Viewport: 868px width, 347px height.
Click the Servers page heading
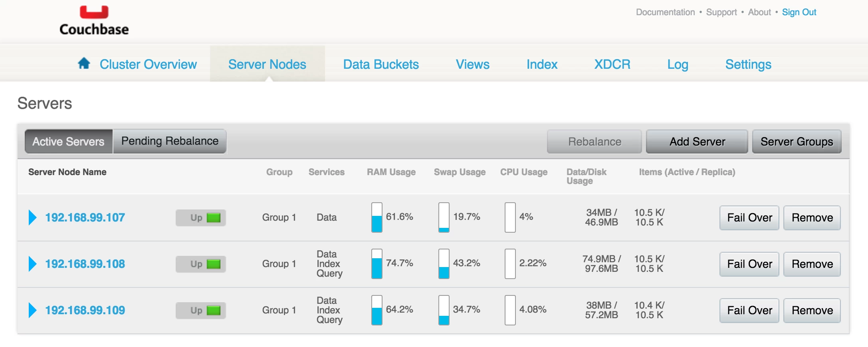pos(45,104)
